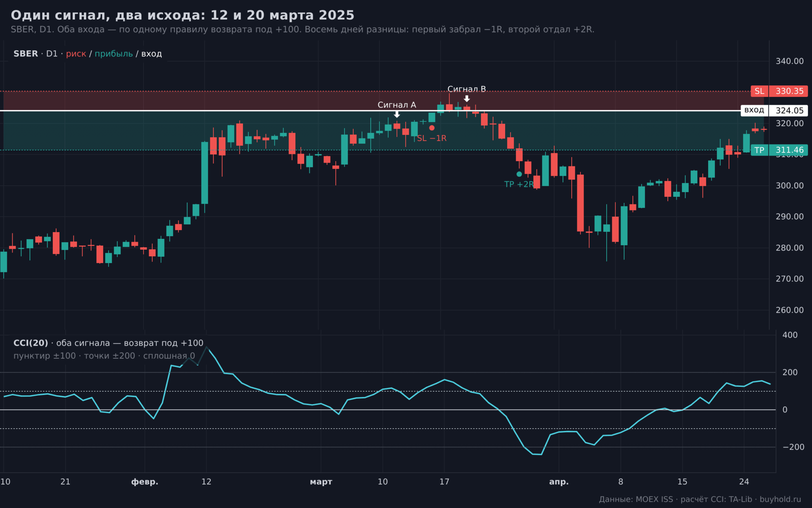Click the Сигнал A text annotation

click(x=396, y=105)
